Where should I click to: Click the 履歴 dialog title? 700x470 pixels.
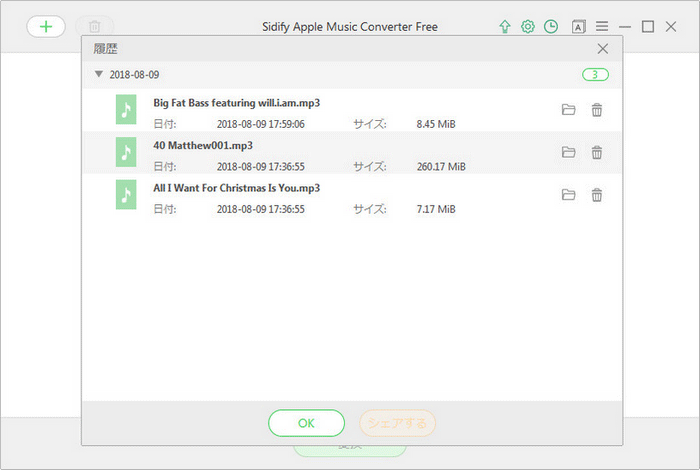(x=105, y=49)
